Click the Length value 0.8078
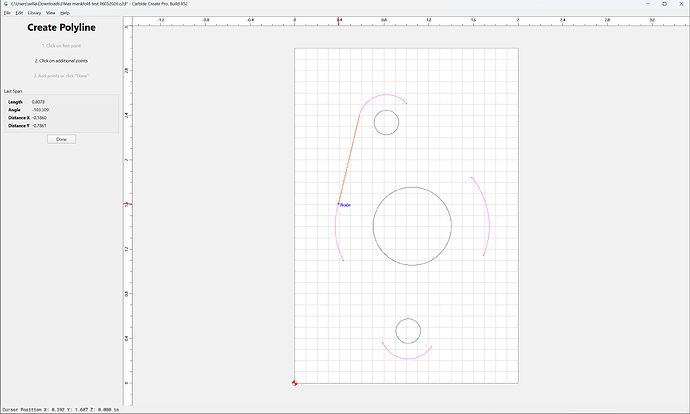 pos(38,102)
